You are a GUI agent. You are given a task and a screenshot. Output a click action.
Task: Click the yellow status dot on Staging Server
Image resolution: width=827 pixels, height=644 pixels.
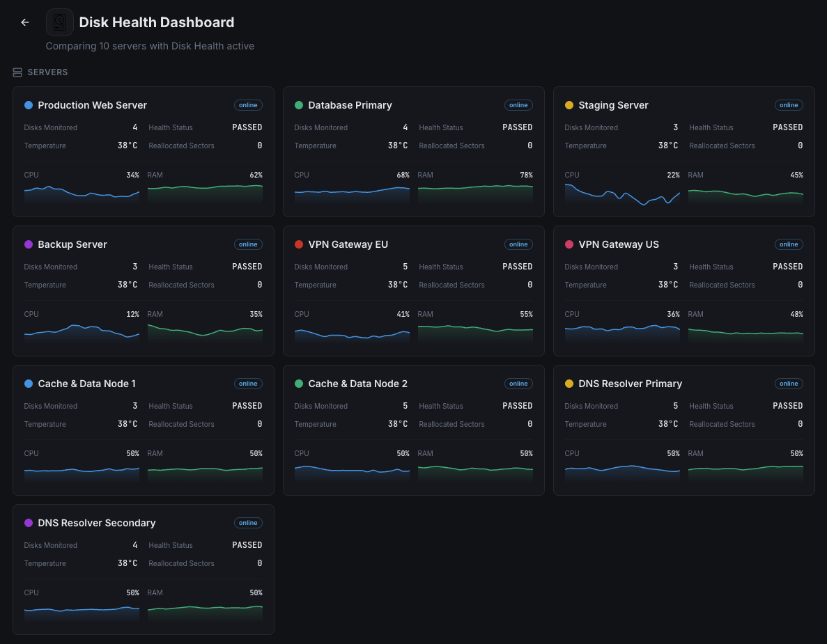(x=569, y=105)
